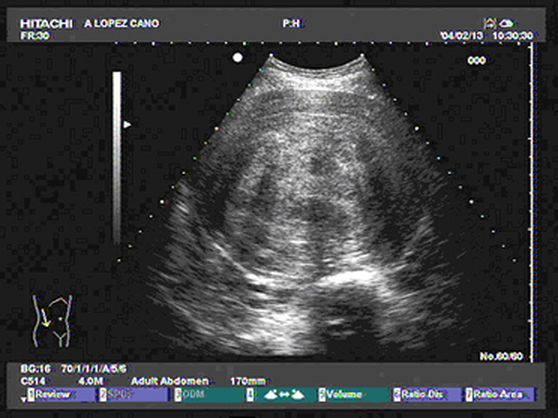Click the 000 indicator at top right
This screenshot has width=558, height=418.
(x=476, y=61)
